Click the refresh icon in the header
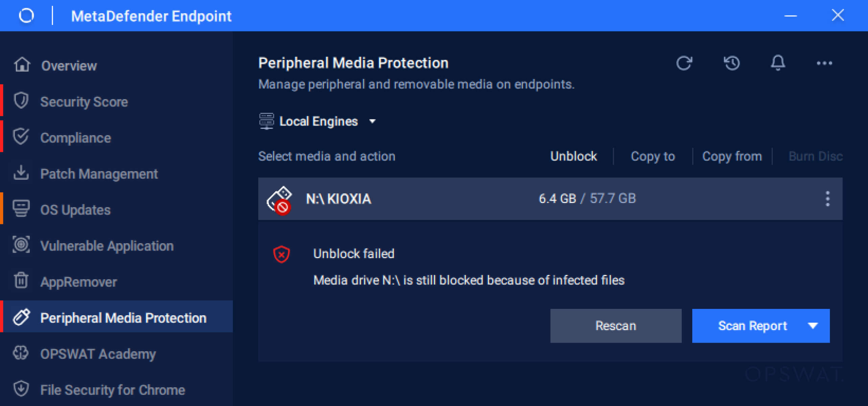 coord(684,63)
